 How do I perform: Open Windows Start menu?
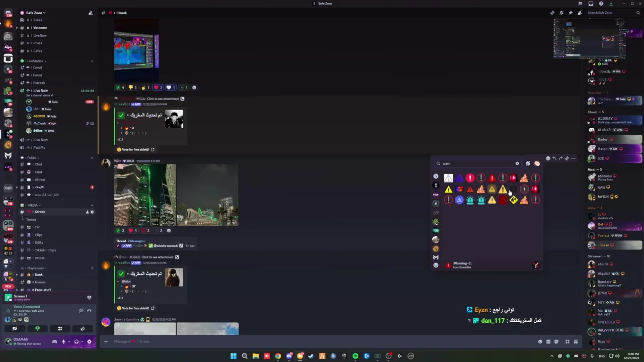[233, 356]
